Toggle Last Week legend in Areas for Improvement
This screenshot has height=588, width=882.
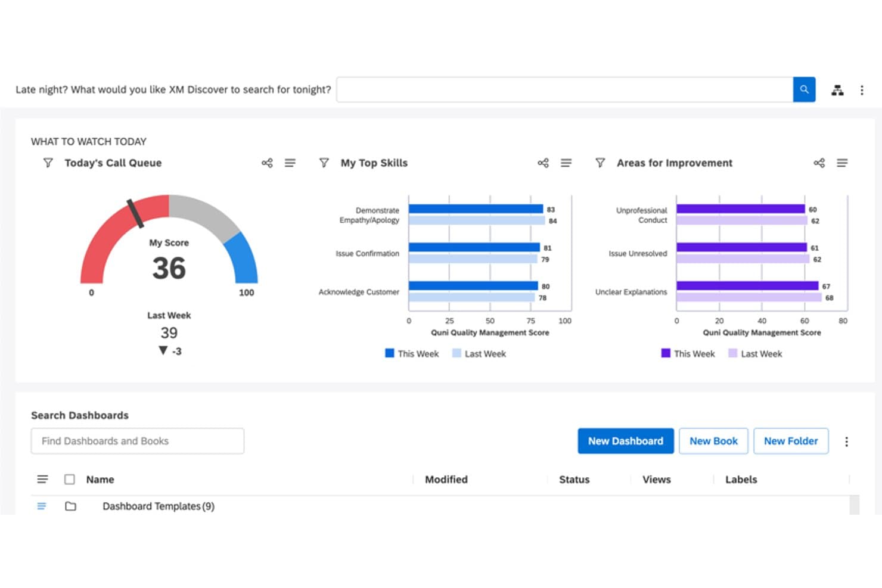tap(755, 353)
